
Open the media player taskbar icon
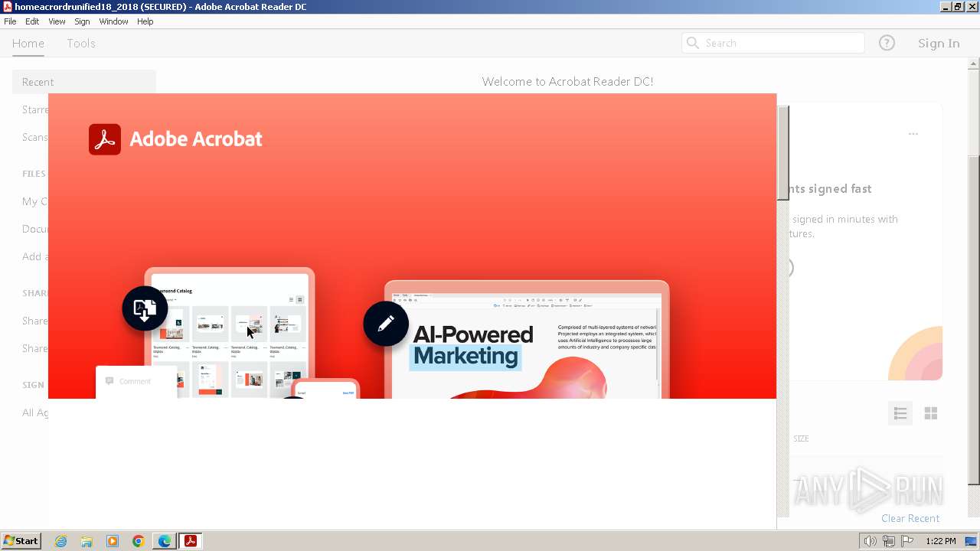pos(113,541)
